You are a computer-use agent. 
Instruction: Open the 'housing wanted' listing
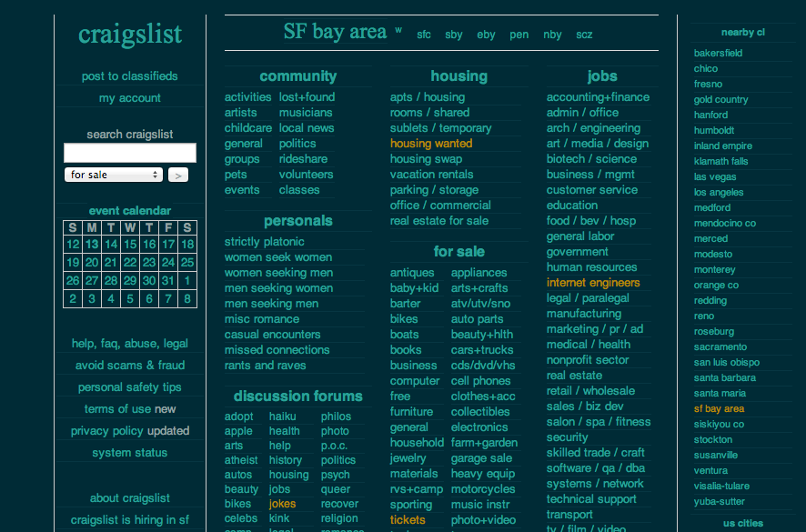[x=430, y=143]
